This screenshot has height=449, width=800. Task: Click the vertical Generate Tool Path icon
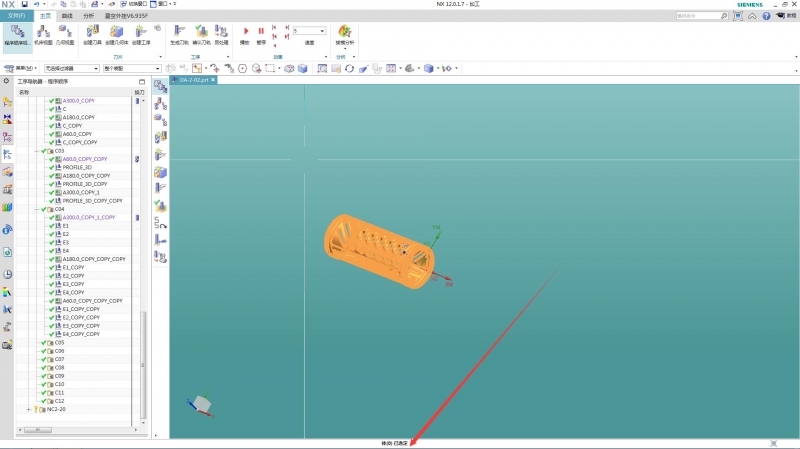pos(161,188)
